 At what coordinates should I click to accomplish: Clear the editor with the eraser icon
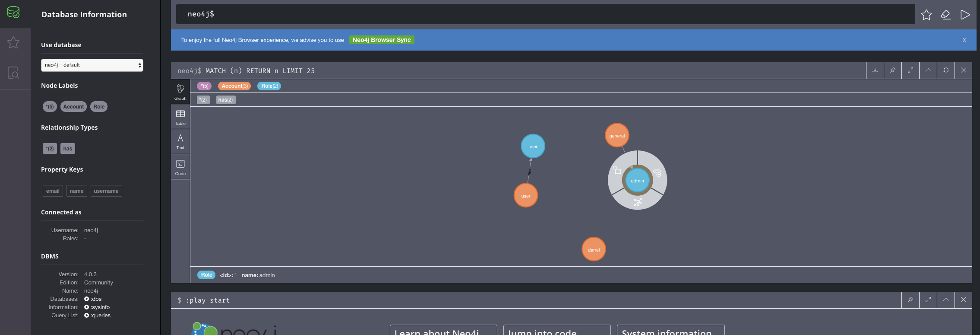(x=945, y=15)
